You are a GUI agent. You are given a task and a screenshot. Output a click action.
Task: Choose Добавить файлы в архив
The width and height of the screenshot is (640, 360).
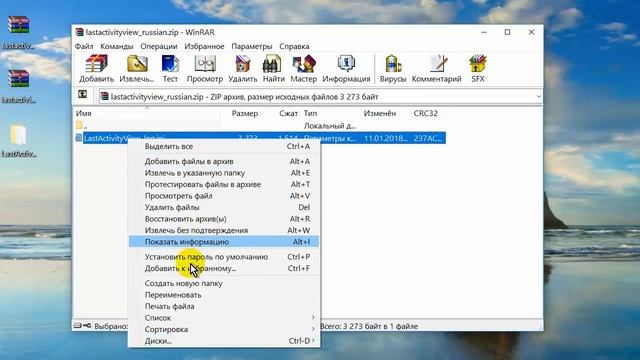(224, 161)
